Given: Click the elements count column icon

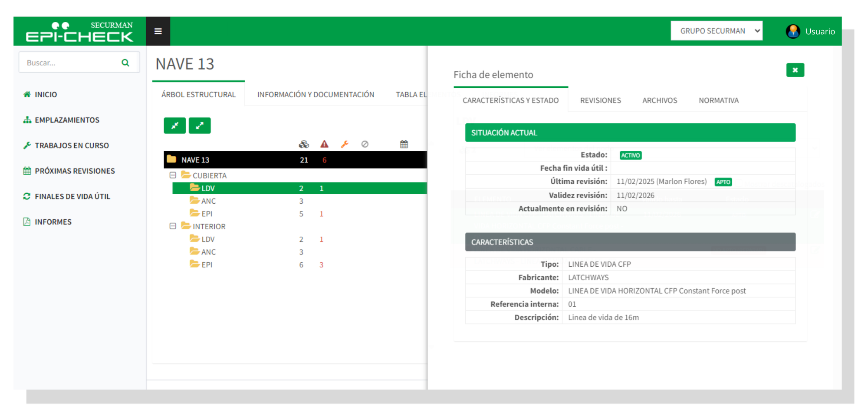Looking at the screenshot, I should pos(304,144).
